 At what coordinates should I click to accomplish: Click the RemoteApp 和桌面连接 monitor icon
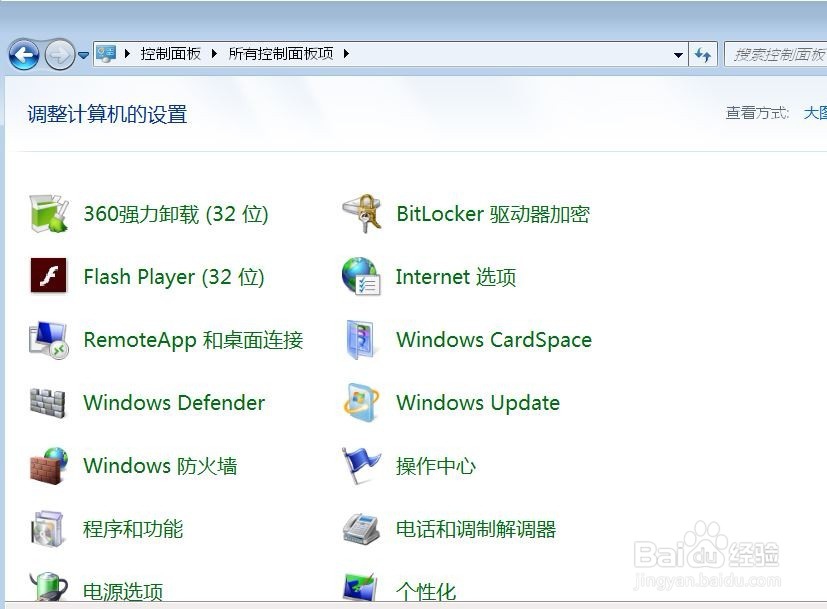pos(49,340)
